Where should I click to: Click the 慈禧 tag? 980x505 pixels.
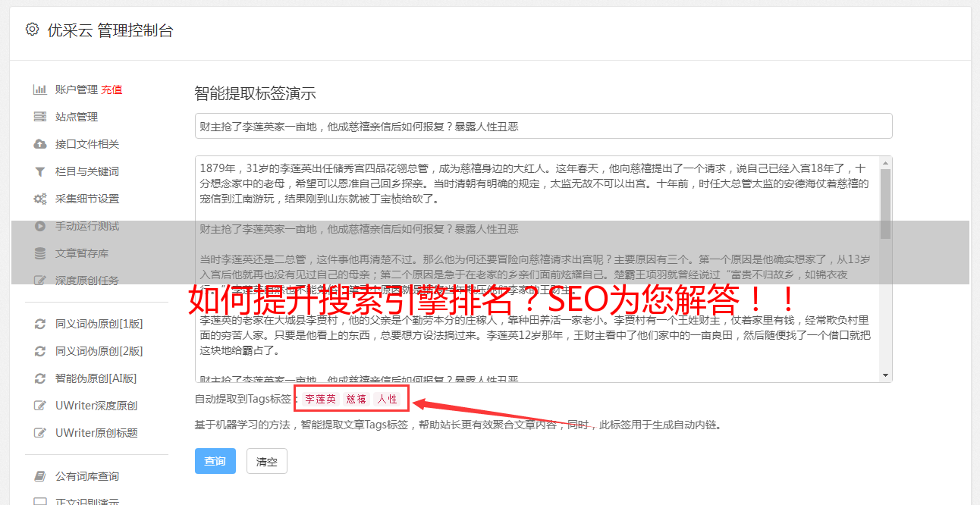357,399
